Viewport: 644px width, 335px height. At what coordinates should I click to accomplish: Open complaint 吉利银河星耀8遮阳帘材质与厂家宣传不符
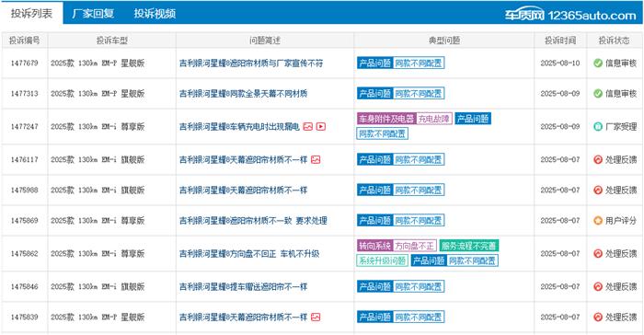click(x=251, y=63)
